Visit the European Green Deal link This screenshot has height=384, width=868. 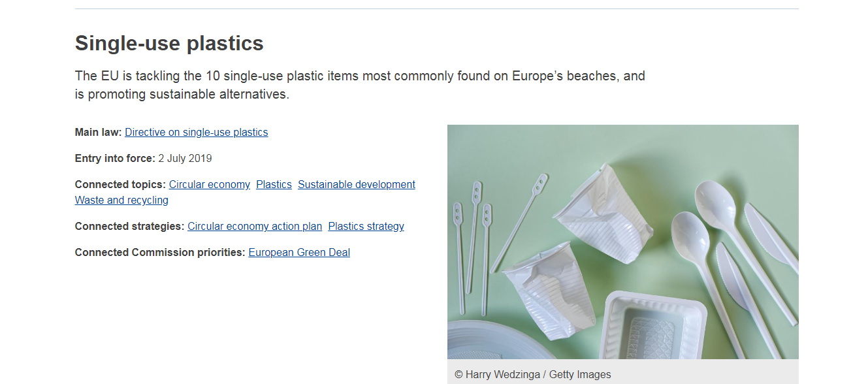pos(299,253)
